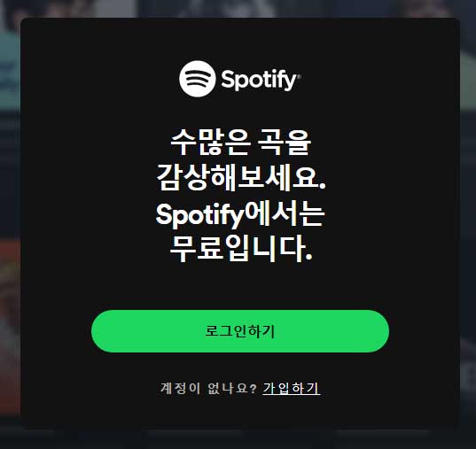The image size is (476, 449).
Task: Click empty dark space above the Spotify logo
Action: coord(240,39)
